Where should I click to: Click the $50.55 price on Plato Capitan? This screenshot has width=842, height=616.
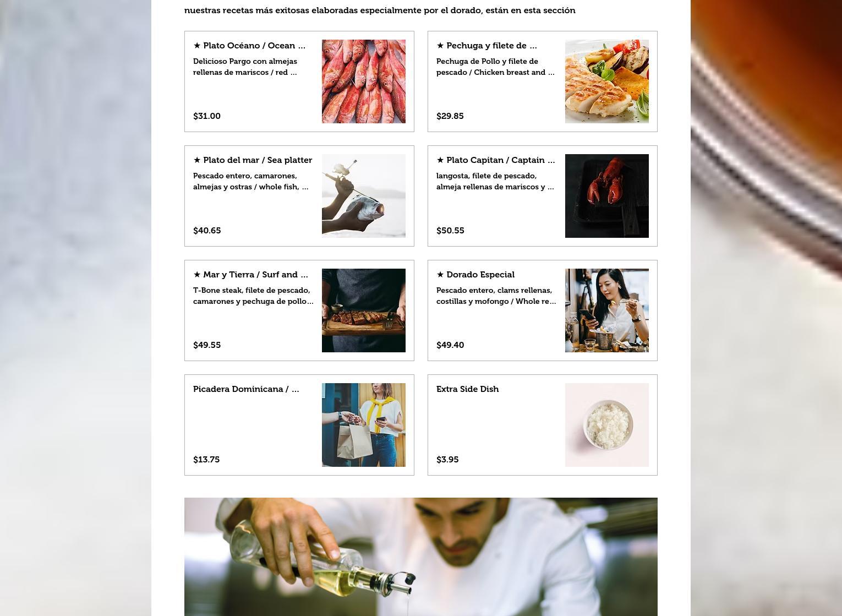click(450, 231)
